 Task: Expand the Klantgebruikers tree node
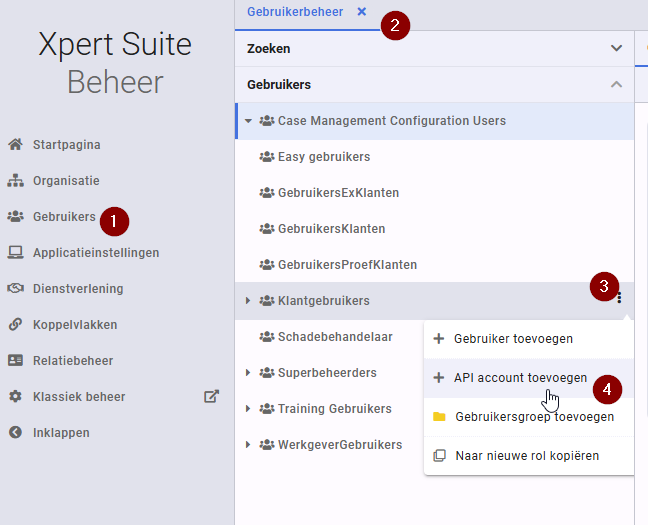click(x=248, y=301)
